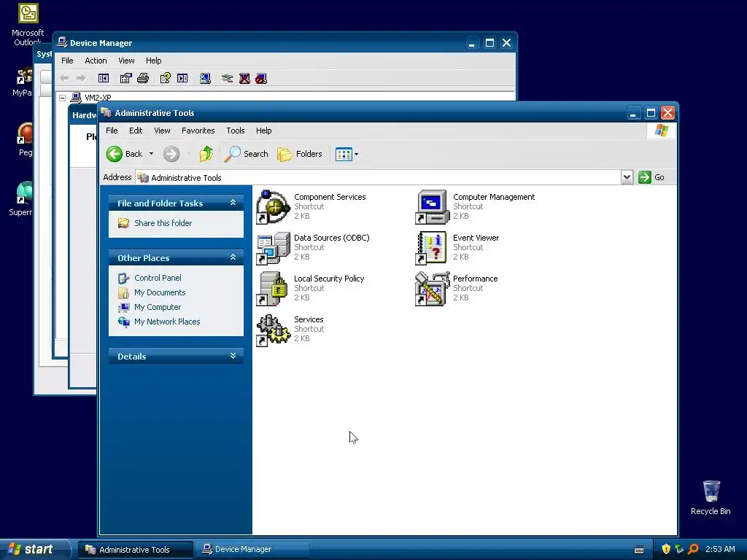Viewport: 747px width, 560px height.
Task: Collapse the VM2-XP tree node in Device Manager
Action: coord(63,98)
